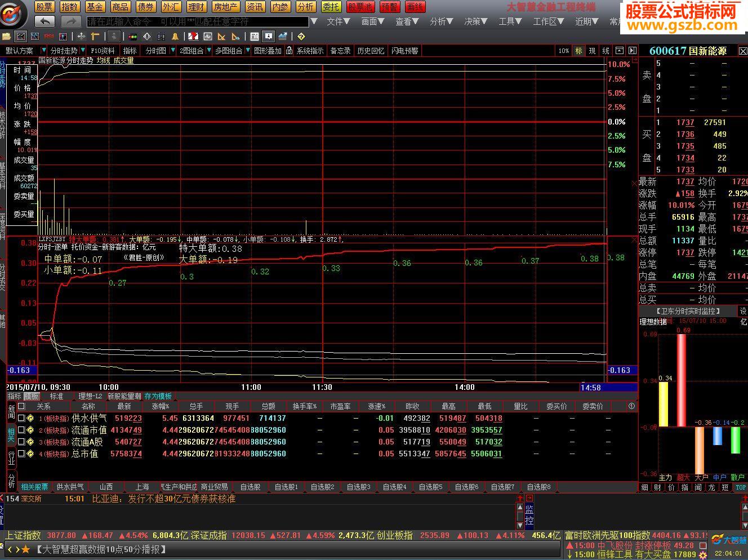Click the panel restore icon beside 线

[620, 51]
